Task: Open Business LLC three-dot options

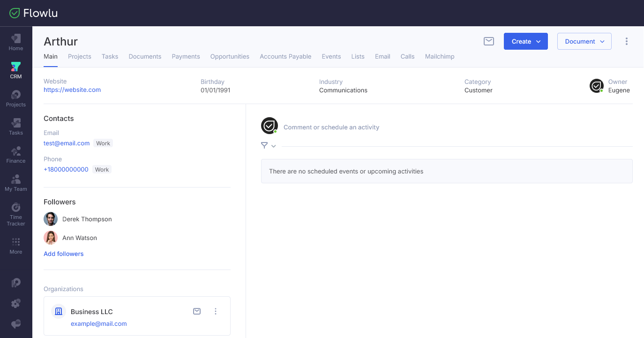Action: pyautogui.click(x=216, y=311)
